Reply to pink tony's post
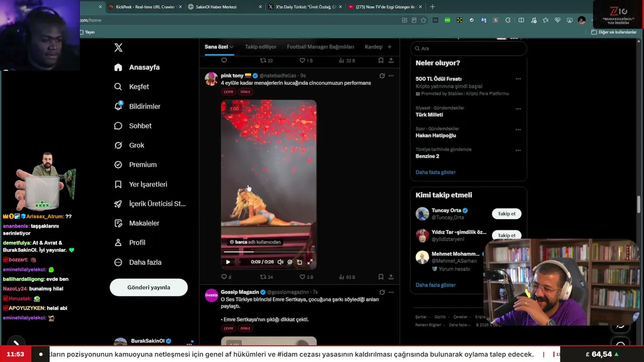 tap(226, 277)
